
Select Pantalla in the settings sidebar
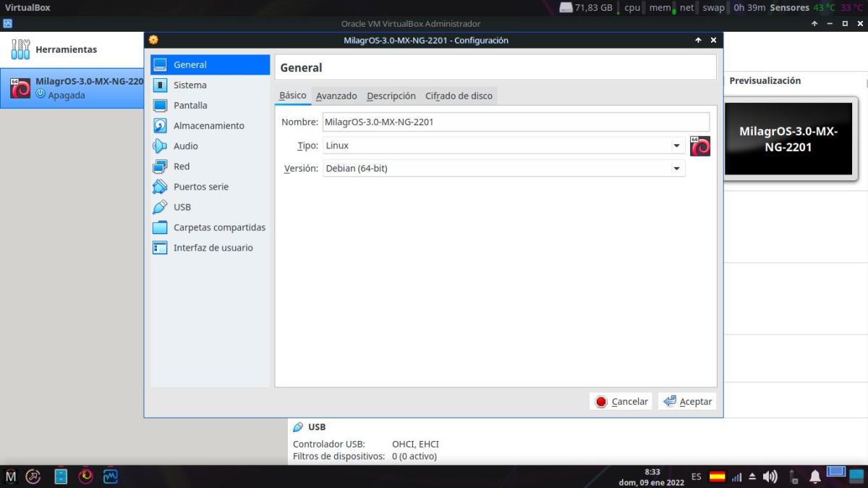click(x=190, y=105)
